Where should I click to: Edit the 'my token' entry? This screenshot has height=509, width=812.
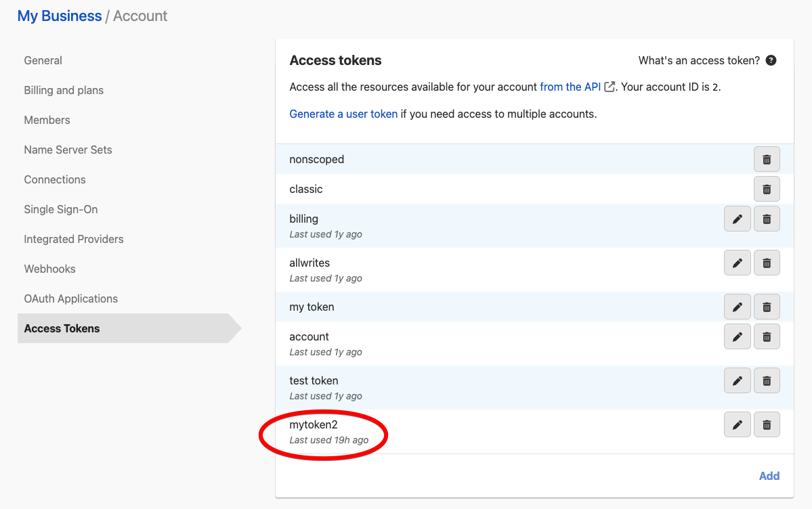[738, 307]
